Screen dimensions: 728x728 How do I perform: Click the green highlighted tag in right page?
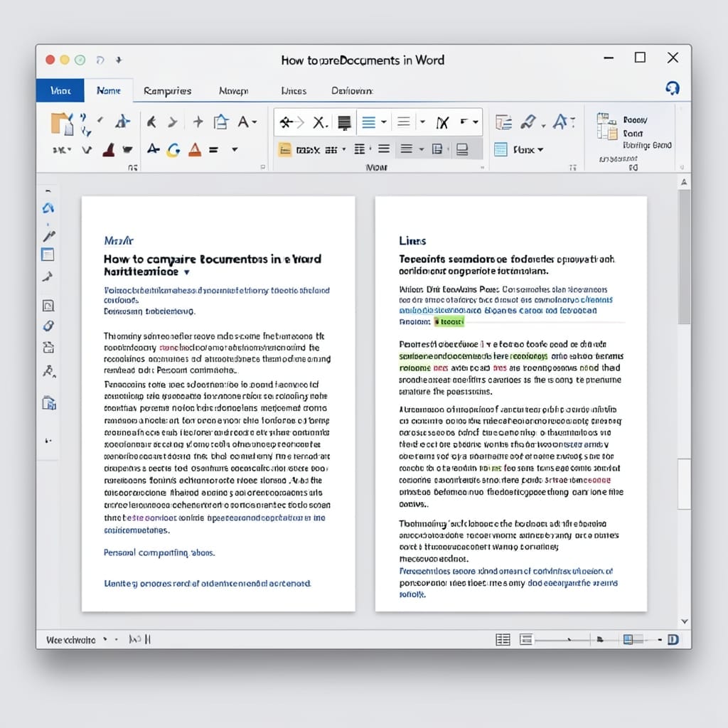(x=449, y=322)
